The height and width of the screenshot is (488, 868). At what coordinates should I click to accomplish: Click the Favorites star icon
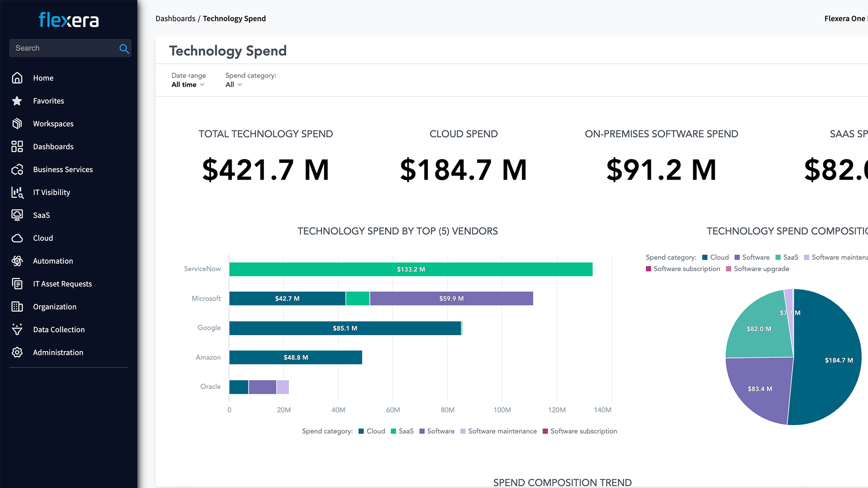[x=17, y=101]
